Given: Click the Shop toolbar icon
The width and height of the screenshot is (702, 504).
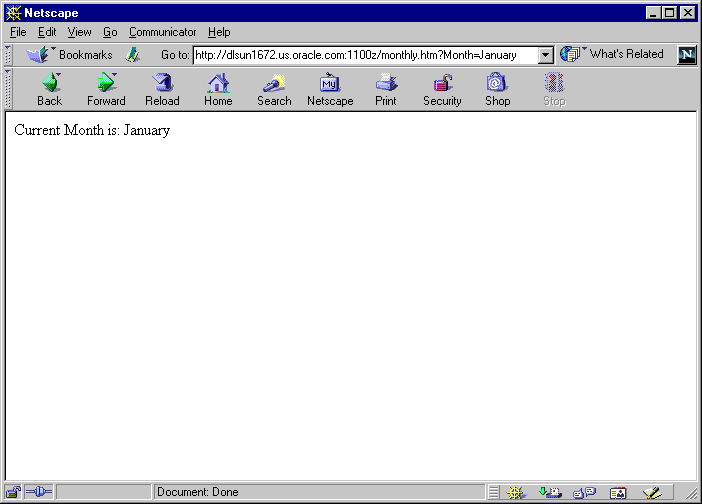Looking at the screenshot, I should [x=497, y=90].
